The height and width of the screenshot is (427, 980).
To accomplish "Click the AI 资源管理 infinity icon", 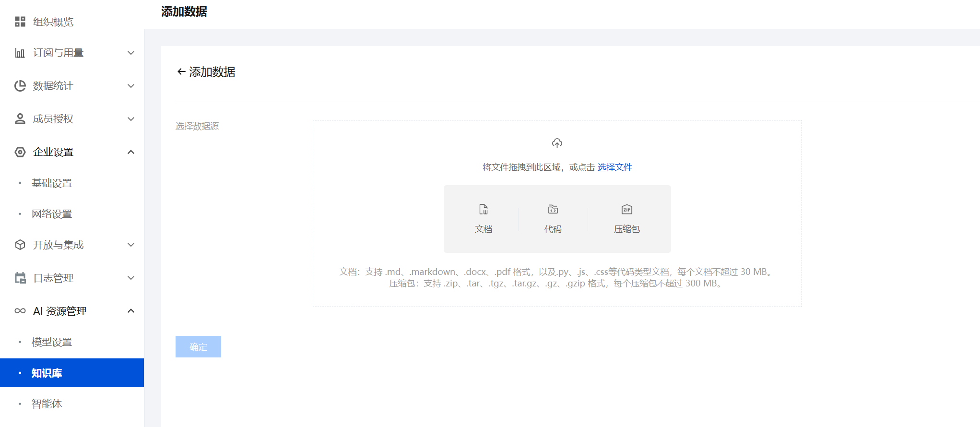I will 20,311.
